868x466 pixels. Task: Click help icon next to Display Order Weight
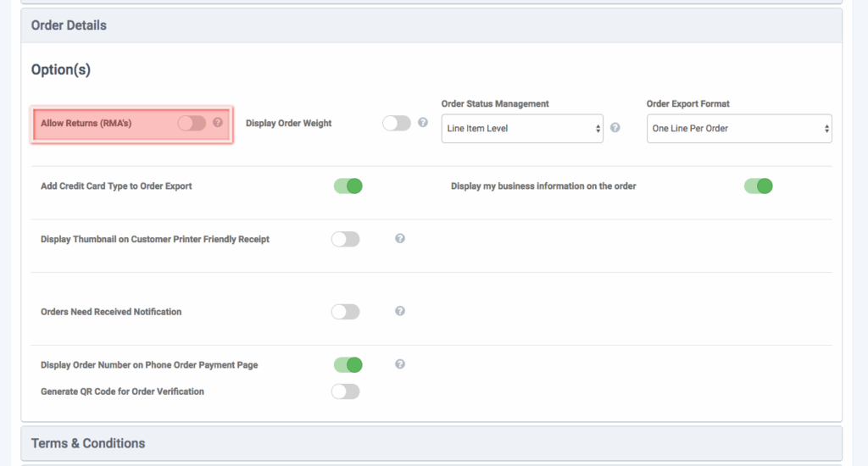(x=423, y=123)
